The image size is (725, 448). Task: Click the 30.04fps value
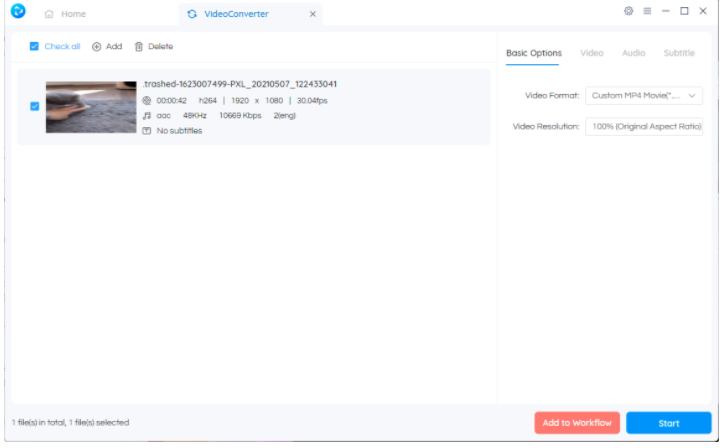tap(312, 100)
